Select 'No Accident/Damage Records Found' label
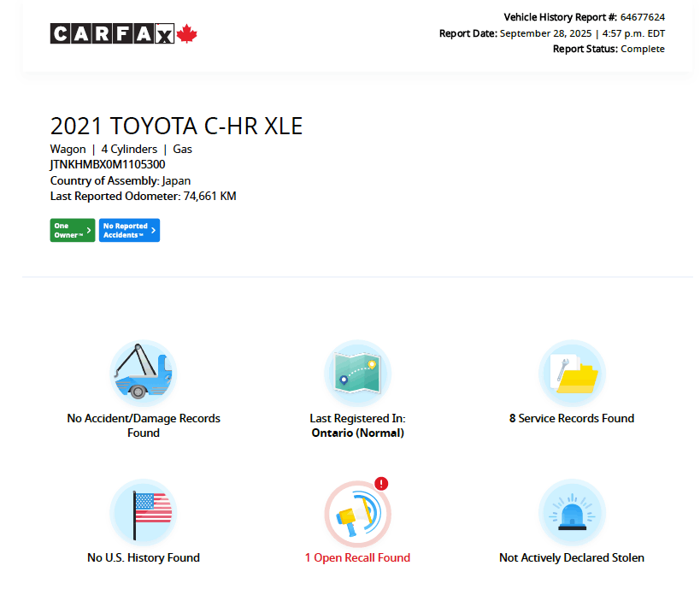This screenshot has height=595, width=700. [144, 425]
